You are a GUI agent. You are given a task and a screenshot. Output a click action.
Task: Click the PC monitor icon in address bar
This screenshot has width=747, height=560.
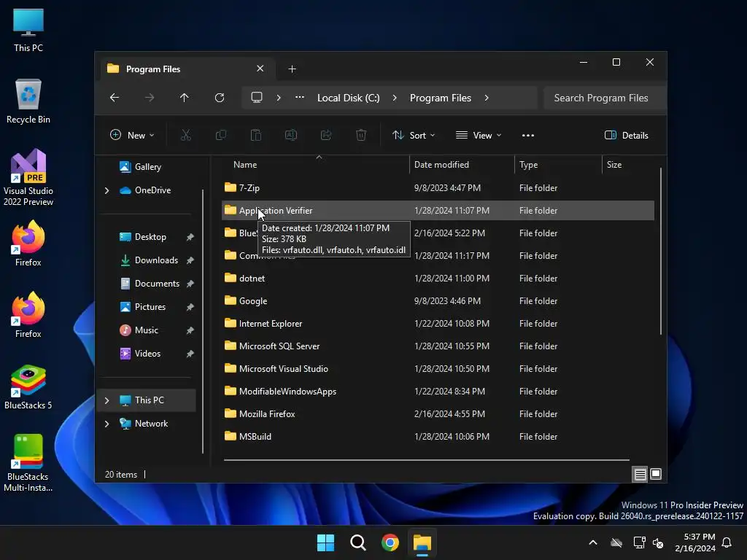(257, 98)
